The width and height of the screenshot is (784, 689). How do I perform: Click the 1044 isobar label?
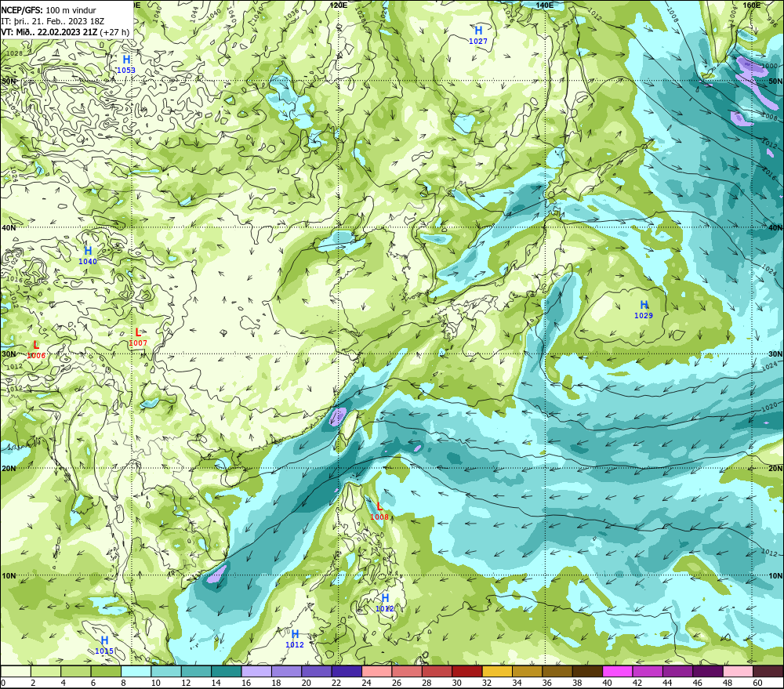[x=194, y=14]
